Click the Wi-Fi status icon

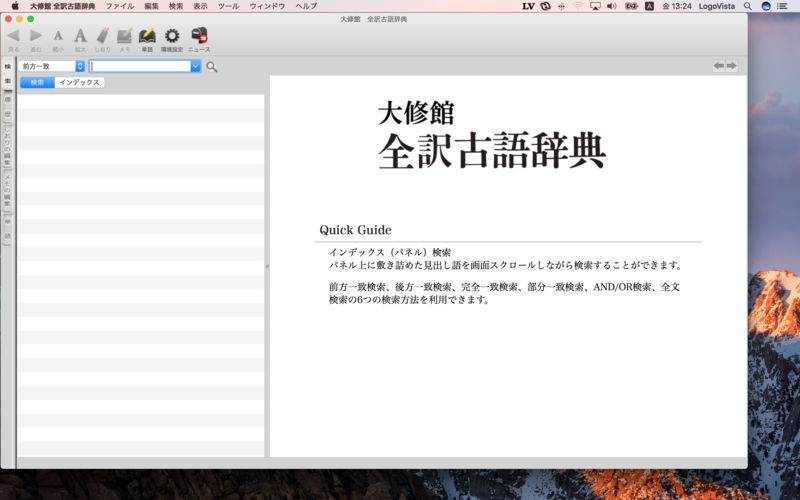578,6
